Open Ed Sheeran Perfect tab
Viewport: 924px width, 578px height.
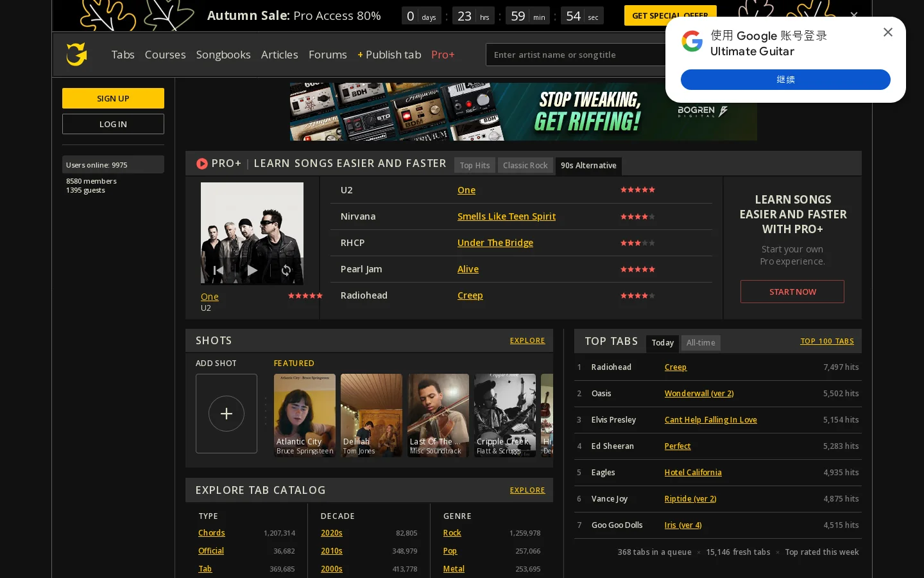[678, 446]
